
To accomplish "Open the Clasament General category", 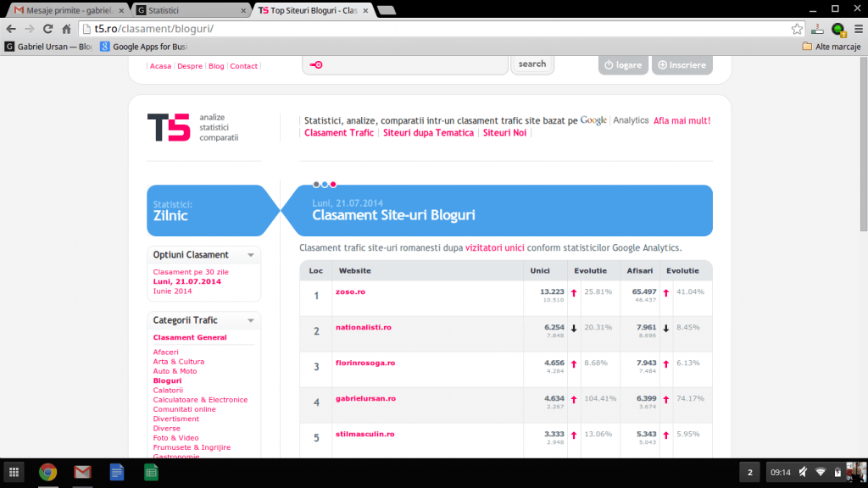I will point(190,337).
